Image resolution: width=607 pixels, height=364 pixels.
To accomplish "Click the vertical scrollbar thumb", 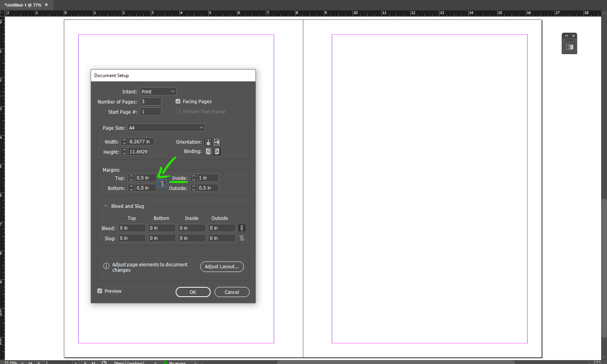I will [x=604, y=269].
